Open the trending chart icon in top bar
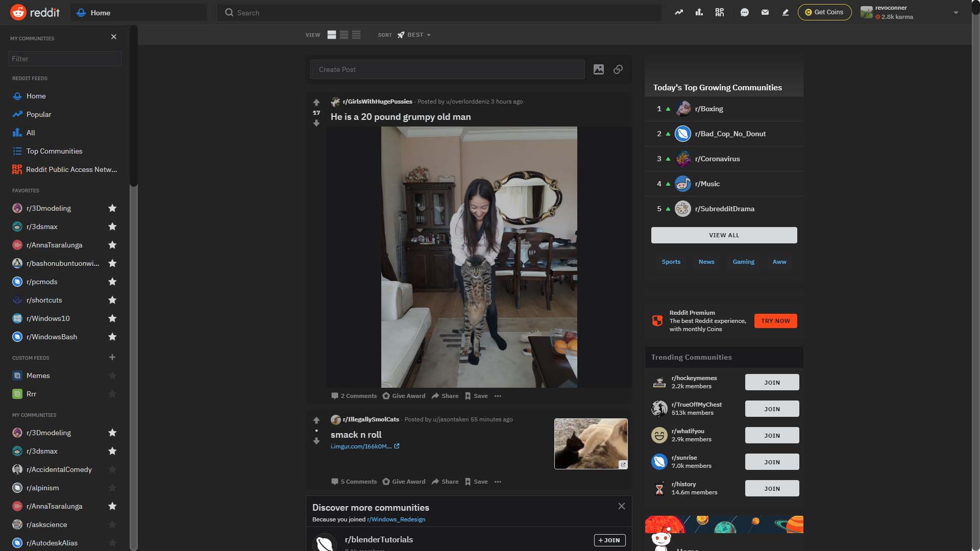This screenshot has height=551, width=980. (x=679, y=12)
